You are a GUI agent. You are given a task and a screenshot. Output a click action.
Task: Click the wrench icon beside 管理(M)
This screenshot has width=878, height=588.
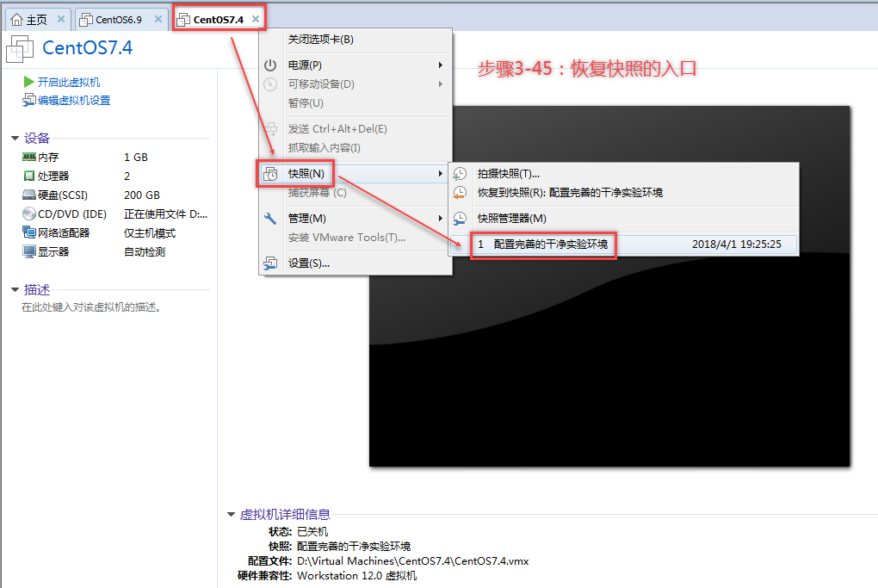click(x=270, y=219)
